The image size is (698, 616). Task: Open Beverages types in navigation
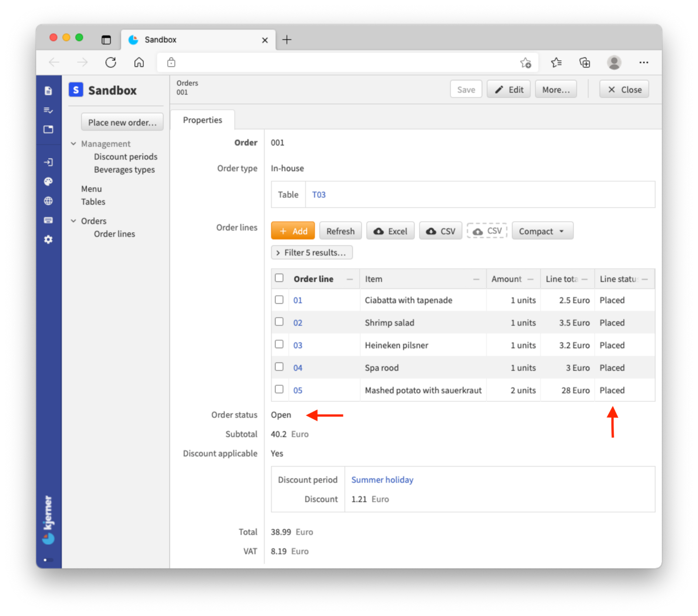tap(124, 170)
